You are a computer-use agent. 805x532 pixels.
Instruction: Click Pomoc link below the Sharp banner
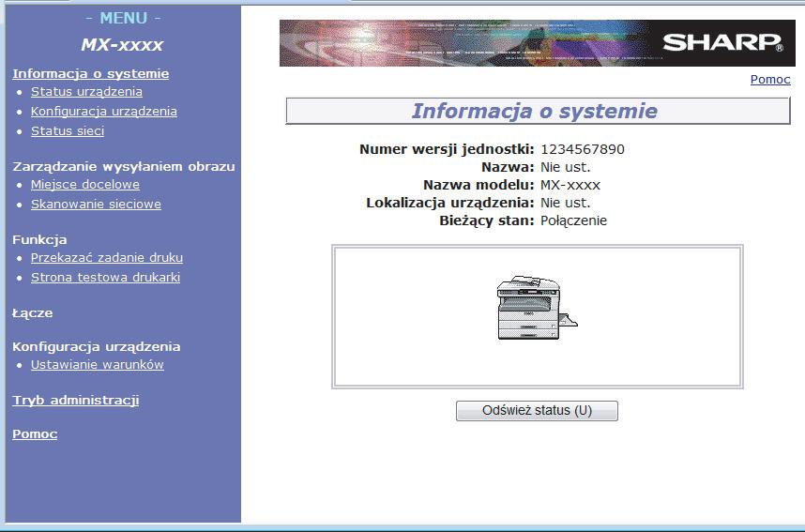(x=770, y=79)
